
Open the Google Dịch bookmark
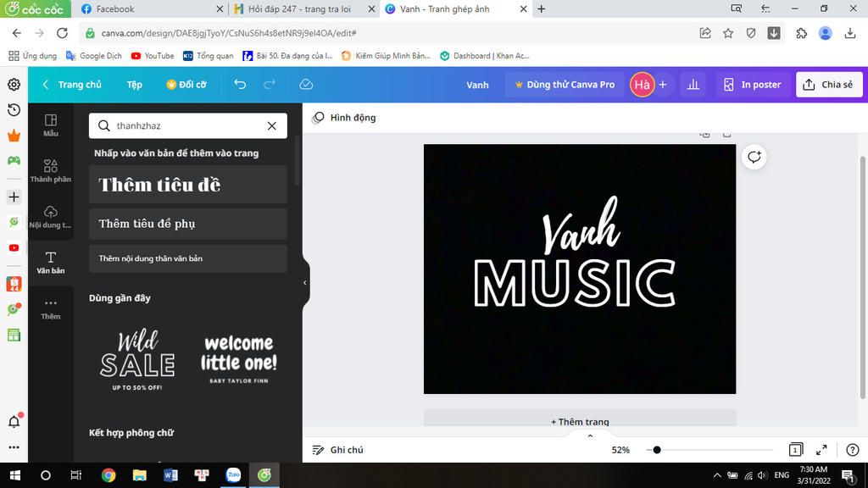coord(93,56)
